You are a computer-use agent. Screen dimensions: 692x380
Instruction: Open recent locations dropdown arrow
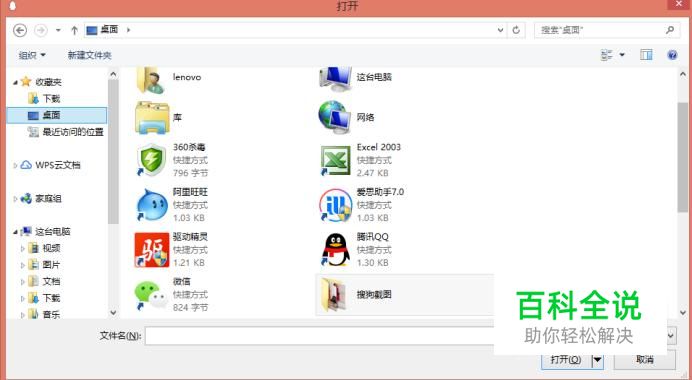pos(58,30)
